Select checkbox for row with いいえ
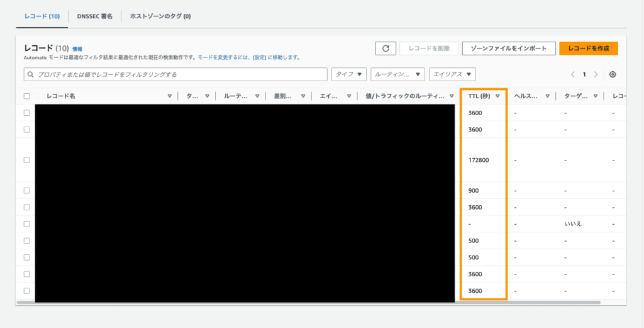644x328 pixels. pyautogui.click(x=26, y=224)
